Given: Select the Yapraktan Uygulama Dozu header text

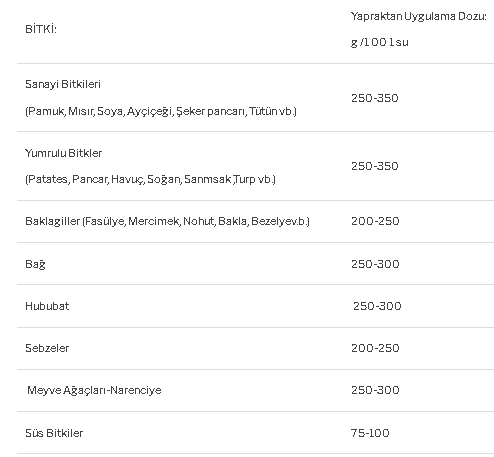Looking at the screenshot, I should coord(419,16).
